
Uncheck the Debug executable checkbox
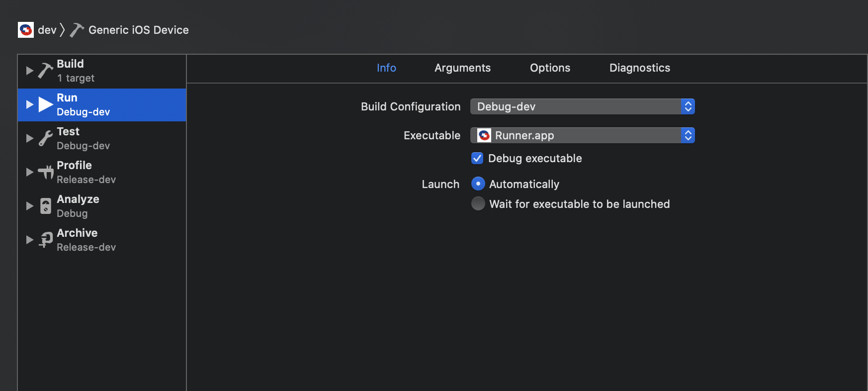click(477, 158)
